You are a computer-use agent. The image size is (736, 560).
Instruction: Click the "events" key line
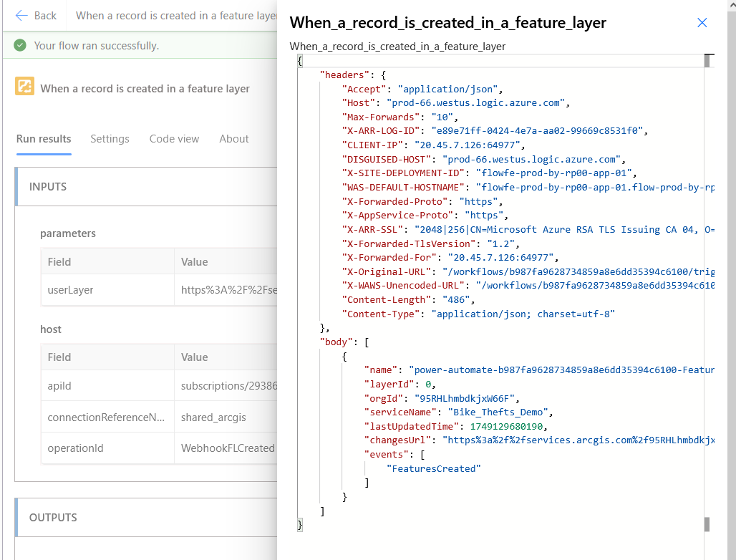394,455
